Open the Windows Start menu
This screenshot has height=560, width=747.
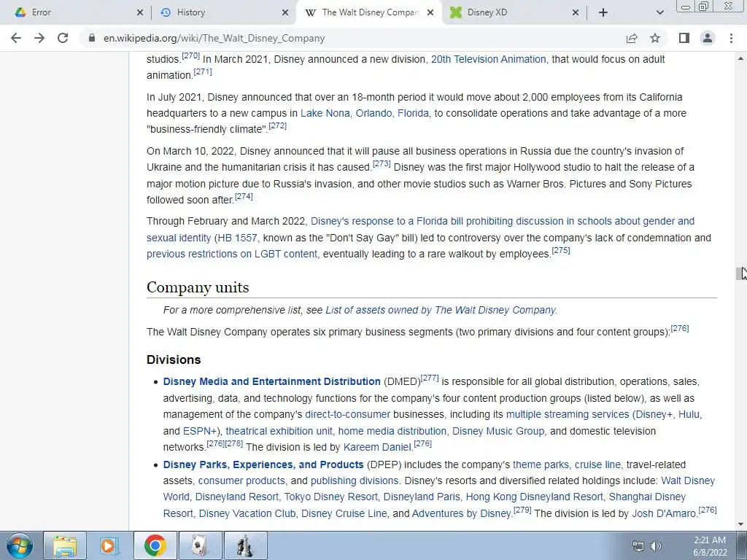pyautogui.click(x=19, y=545)
